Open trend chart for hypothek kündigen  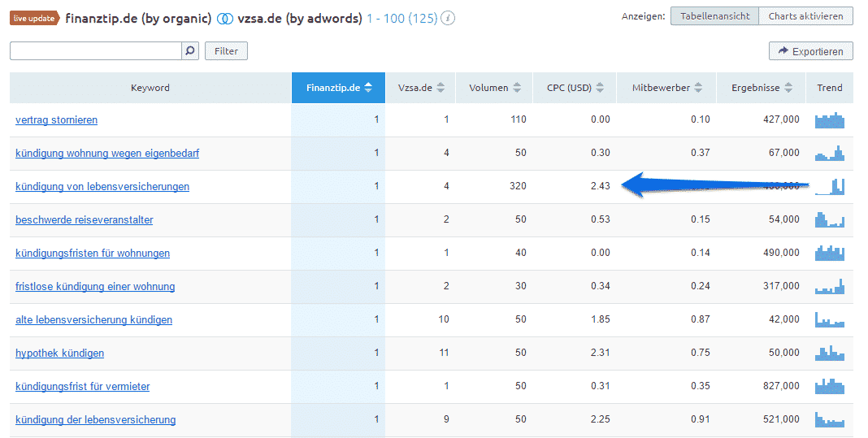(x=829, y=353)
